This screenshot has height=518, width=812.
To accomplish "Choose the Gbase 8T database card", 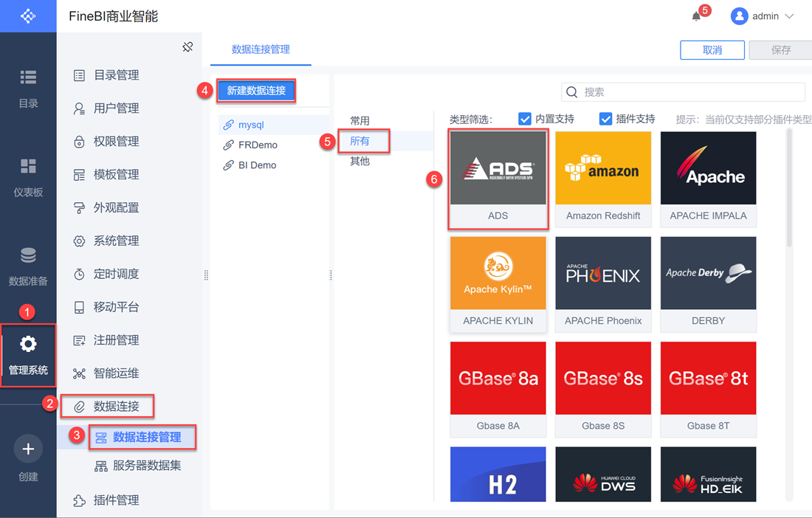I will click(x=709, y=389).
